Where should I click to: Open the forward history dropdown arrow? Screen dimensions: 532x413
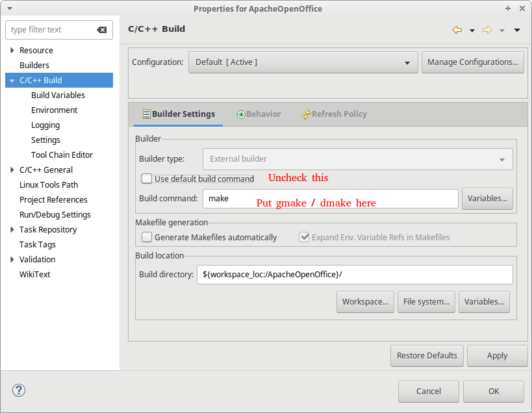(502, 31)
